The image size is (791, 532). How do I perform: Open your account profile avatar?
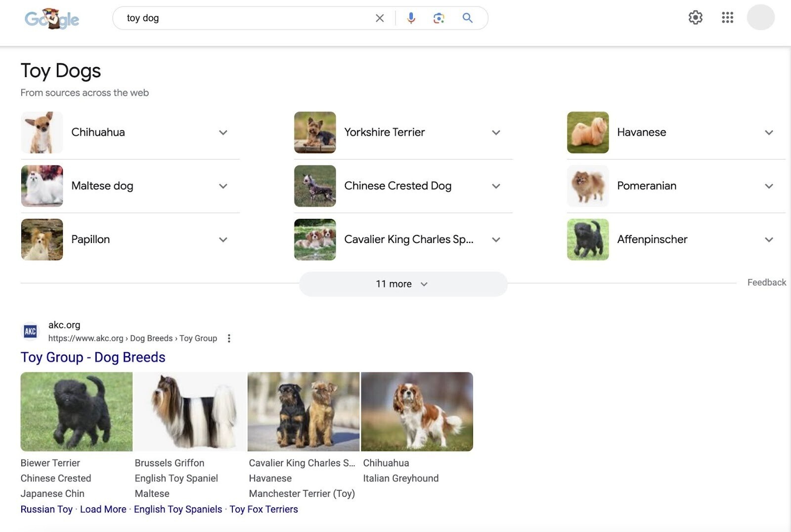point(760,18)
